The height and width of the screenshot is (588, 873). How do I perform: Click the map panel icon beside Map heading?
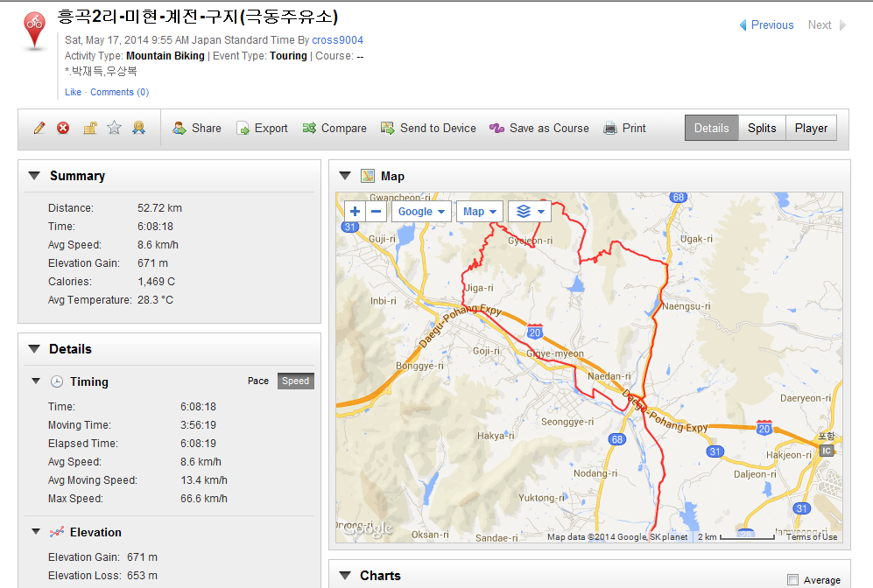368,177
